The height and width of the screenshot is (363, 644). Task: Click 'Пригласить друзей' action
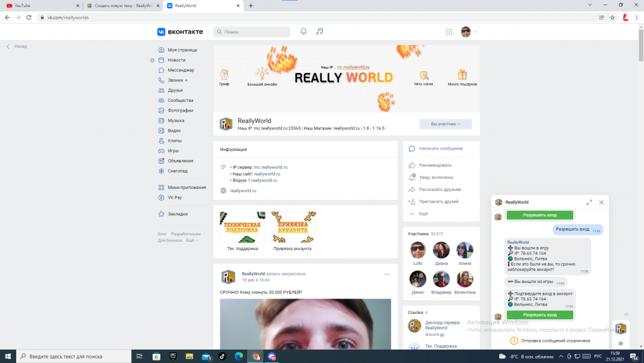439,201
